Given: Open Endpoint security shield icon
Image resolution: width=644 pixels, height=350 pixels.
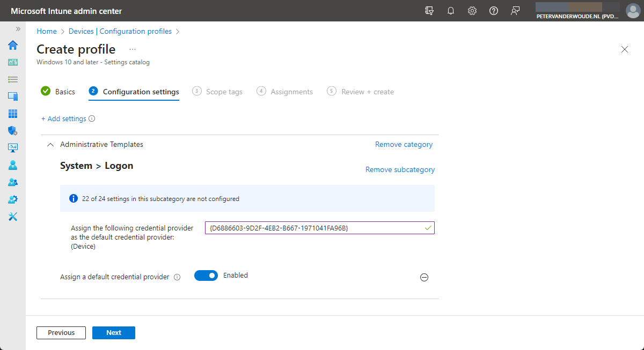Looking at the screenshot, I should point(12,130).
